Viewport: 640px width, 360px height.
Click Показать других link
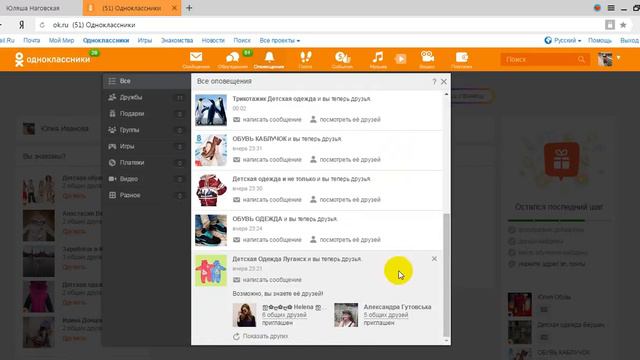265,336
